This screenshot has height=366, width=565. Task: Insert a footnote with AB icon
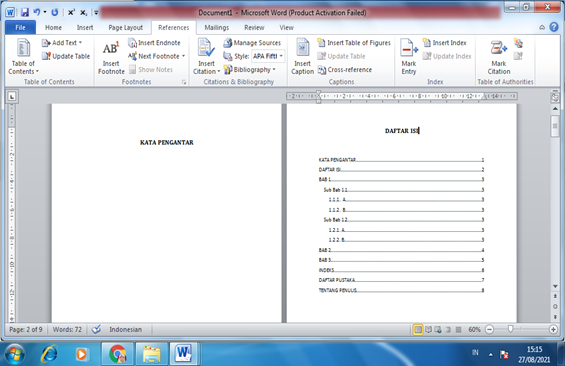click(111, 57)
